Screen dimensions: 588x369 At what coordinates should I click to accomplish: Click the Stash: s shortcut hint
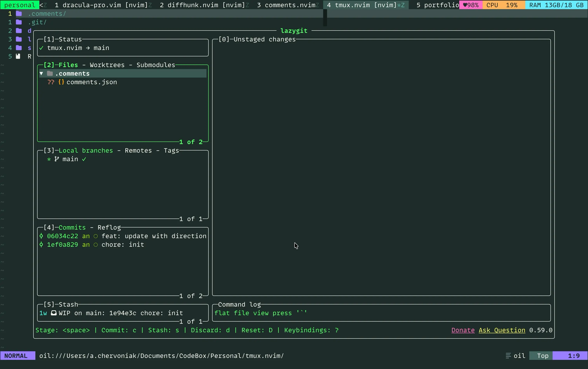164,330
